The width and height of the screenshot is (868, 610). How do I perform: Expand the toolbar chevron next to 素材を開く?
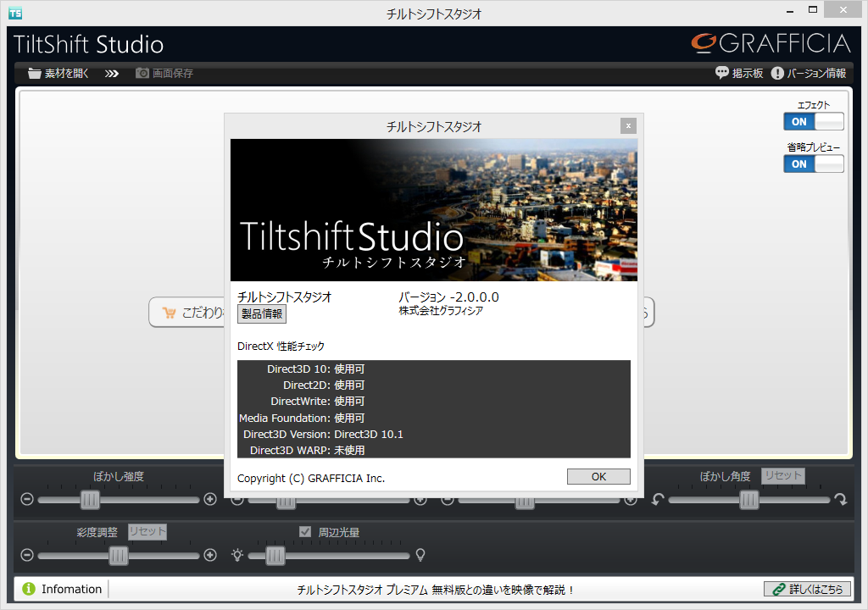pos(111,73)
